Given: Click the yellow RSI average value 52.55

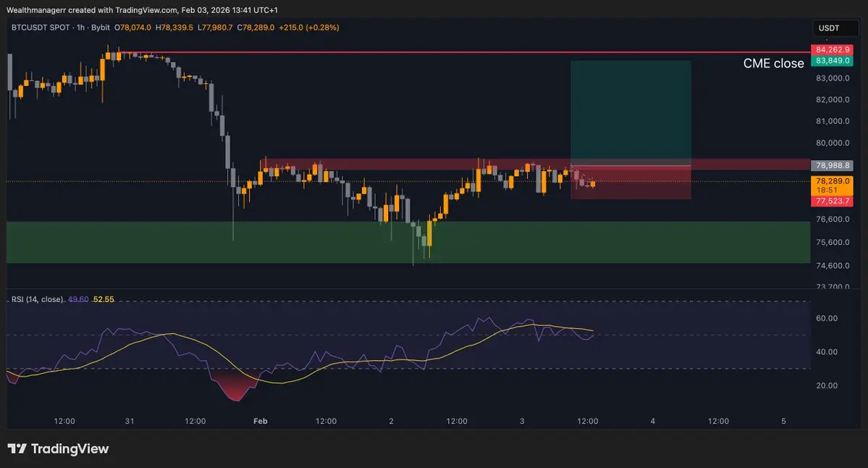Looking at the screenshot, I should (x=104, y=299).
